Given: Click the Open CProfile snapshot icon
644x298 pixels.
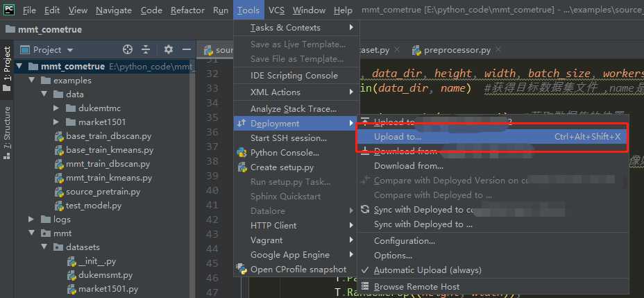Looking at the screenshot, I should pos(242,270).
